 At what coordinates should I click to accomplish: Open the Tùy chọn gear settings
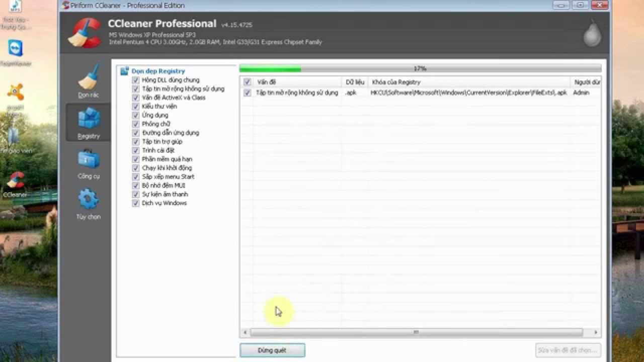click(89, 200)
